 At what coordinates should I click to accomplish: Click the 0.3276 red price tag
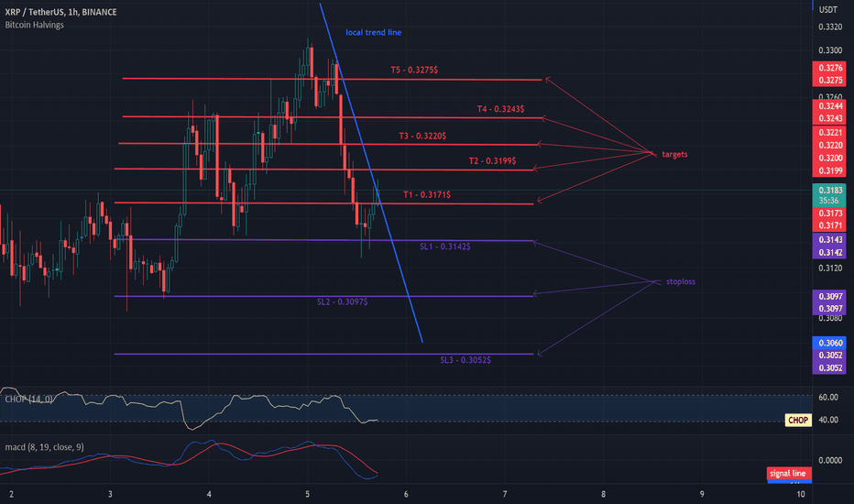tap(829, 68)
